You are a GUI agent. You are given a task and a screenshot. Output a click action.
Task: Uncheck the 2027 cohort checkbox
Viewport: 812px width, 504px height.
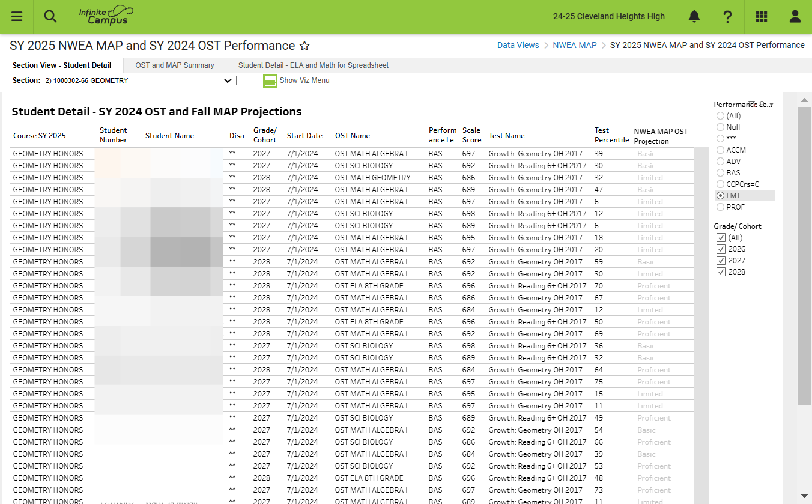721,261
